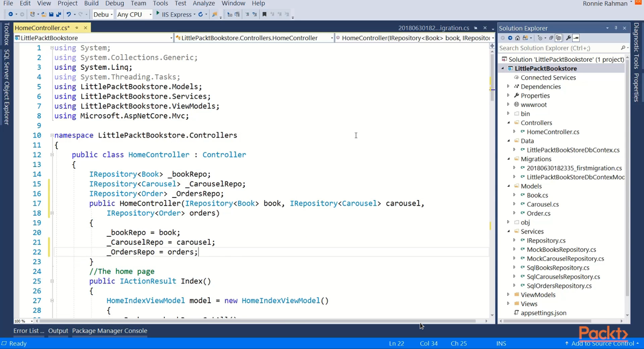Open the Error List panel tab
This screenshot has height=349, width=644.
pyautogui.click(x=29, y=331)
